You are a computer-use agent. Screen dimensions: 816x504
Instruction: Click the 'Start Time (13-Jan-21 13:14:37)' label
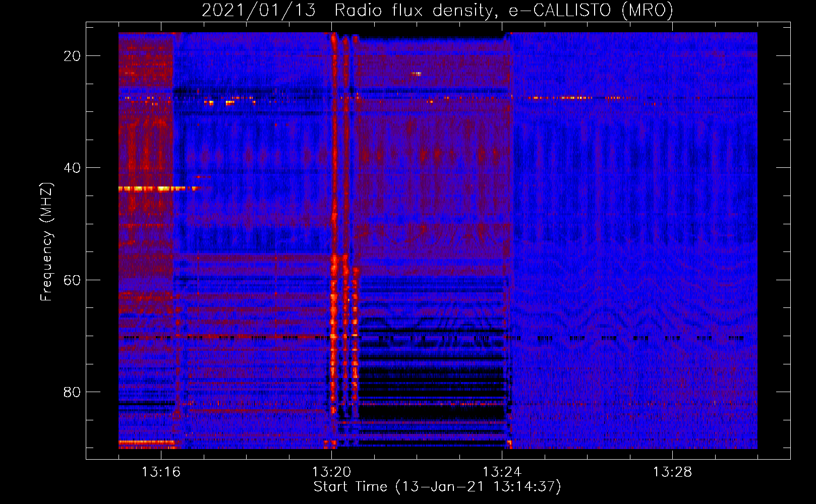tap(437, 487)
